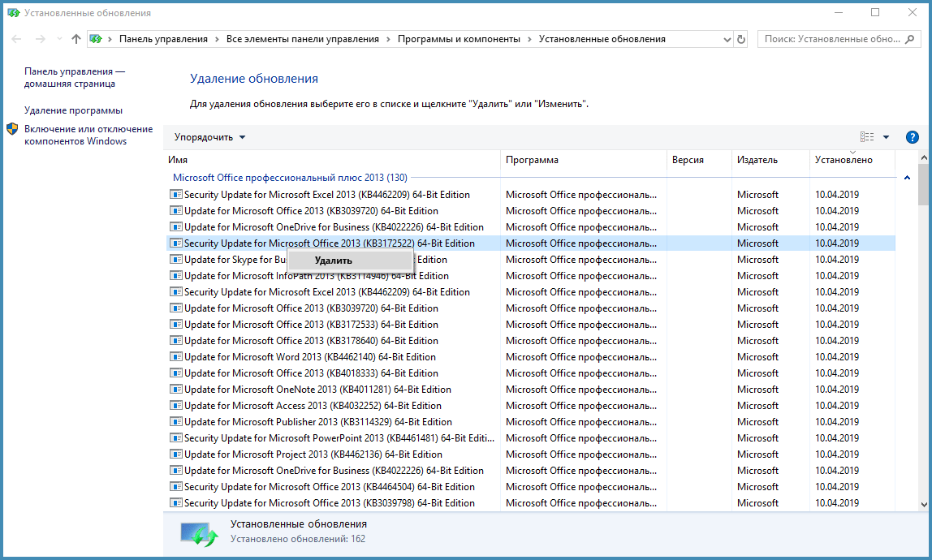This screenshot has height=560, width=932.
Task: Click icon of Office 2013 KB4464504 row
Action: [176, 487]
